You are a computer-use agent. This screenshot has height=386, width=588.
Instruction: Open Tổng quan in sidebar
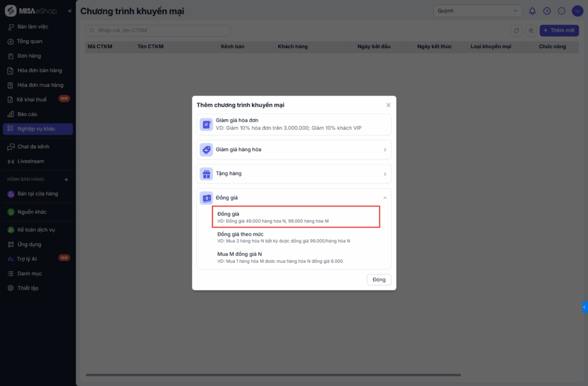[37, 41]
